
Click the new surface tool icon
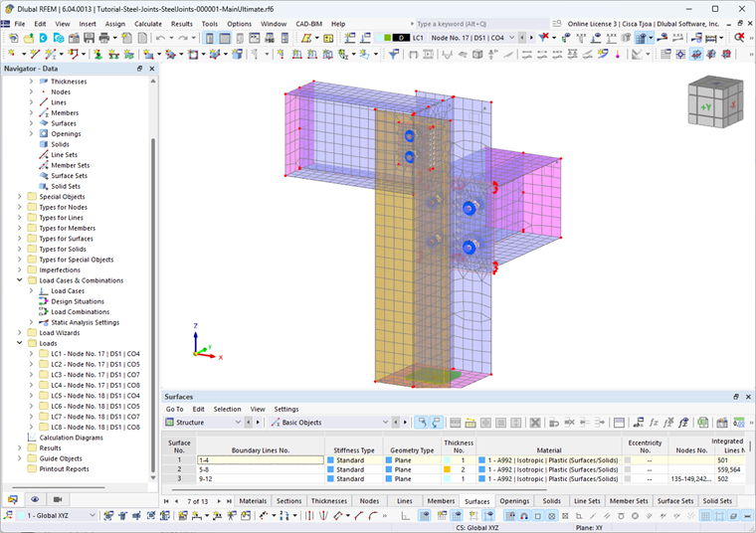pos(148,54)
